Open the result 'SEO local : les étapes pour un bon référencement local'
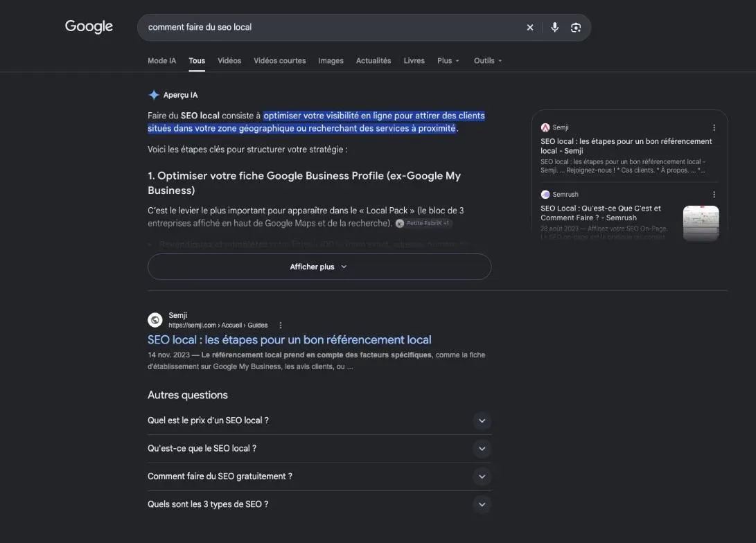 (x=289, y=339)
